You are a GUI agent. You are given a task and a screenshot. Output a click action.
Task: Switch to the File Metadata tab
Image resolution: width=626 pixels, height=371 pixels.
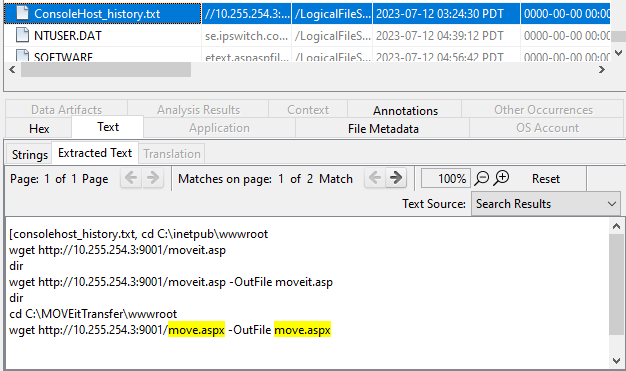(383, 129)
